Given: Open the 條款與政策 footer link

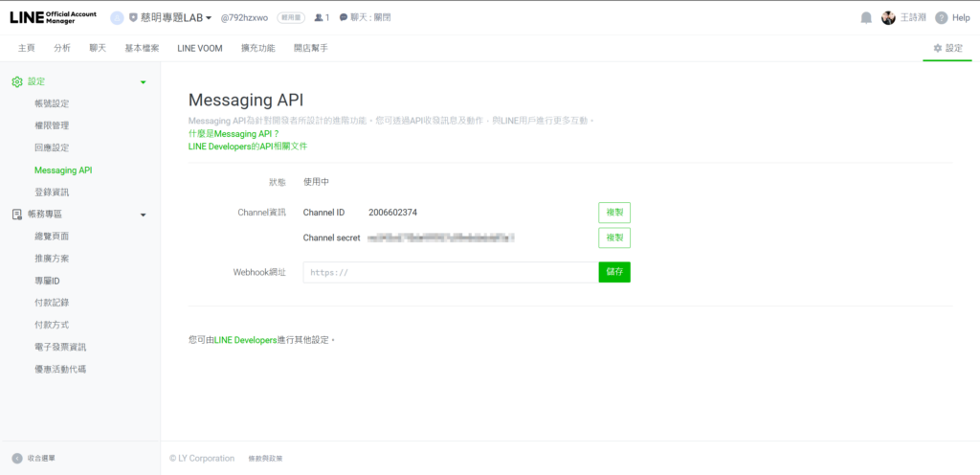Looking at the screenshot, I should coord(266,458).
